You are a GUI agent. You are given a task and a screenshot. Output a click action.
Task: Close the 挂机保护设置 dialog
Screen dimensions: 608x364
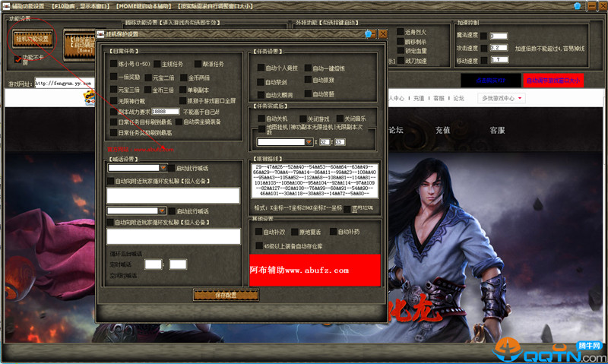(x=383, y=33)
